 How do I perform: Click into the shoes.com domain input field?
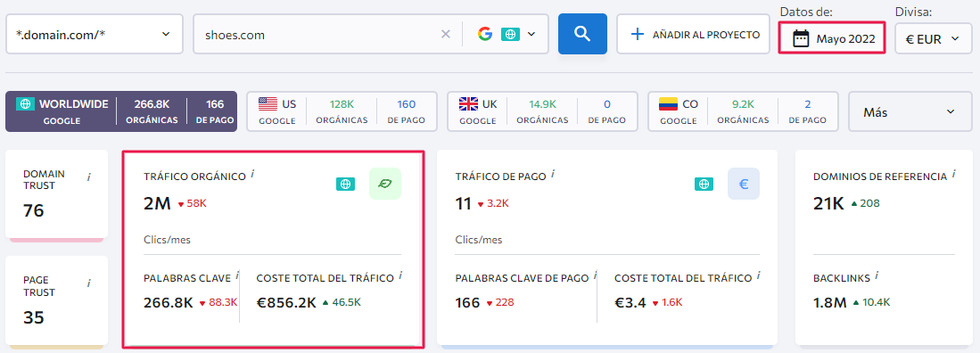pos(318,35)
